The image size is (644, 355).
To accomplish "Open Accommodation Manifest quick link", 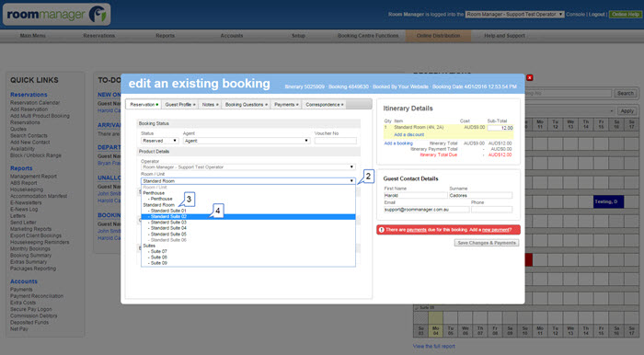I will 39,196.
